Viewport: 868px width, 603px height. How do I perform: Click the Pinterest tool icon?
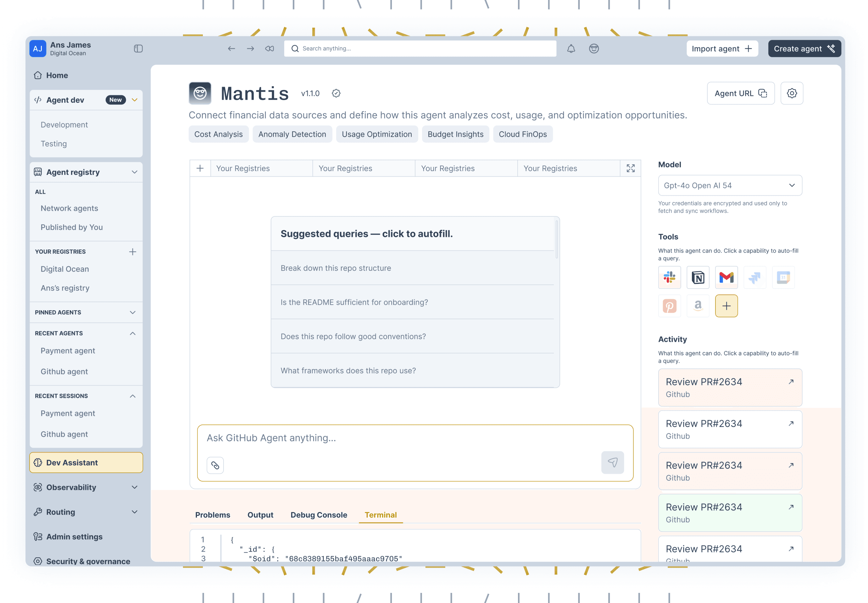(669, 306)
